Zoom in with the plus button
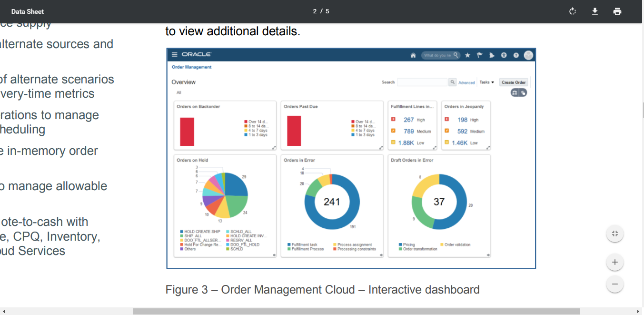644x315 pixels. point(614,262)
